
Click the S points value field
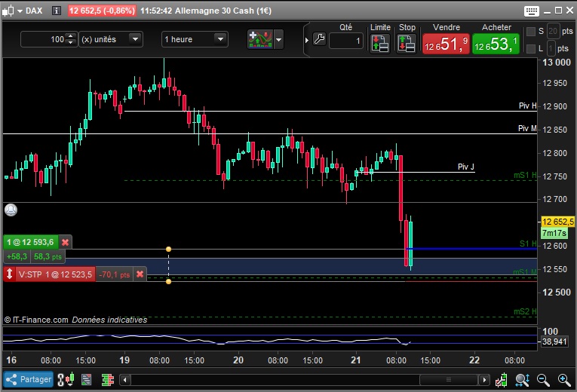coord(553,31)
